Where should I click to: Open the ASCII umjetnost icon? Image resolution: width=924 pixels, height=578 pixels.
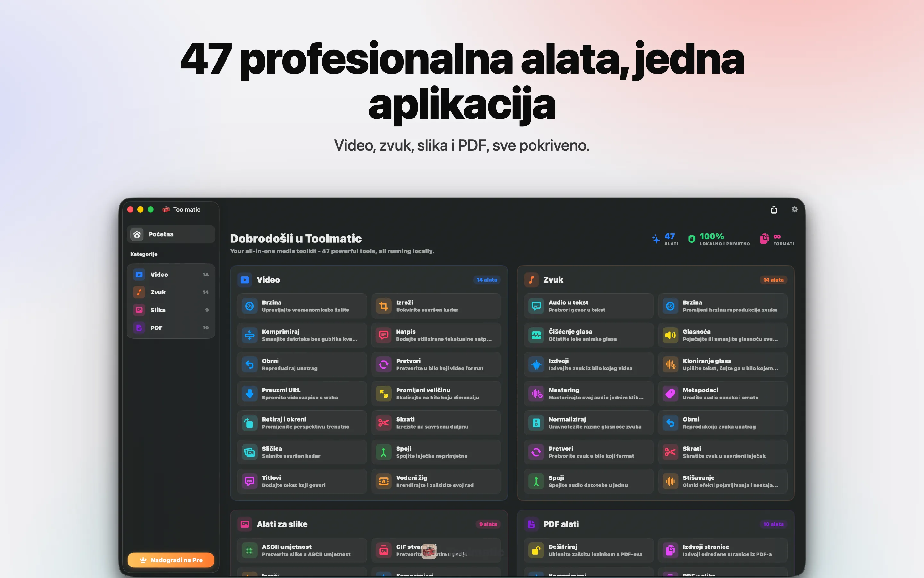[x=250, y=550]
